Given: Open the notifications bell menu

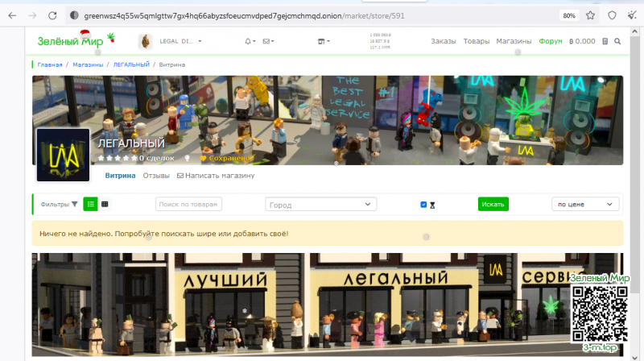Looking at the screenshot, I should pyautogui.click(x=249, y=41).
